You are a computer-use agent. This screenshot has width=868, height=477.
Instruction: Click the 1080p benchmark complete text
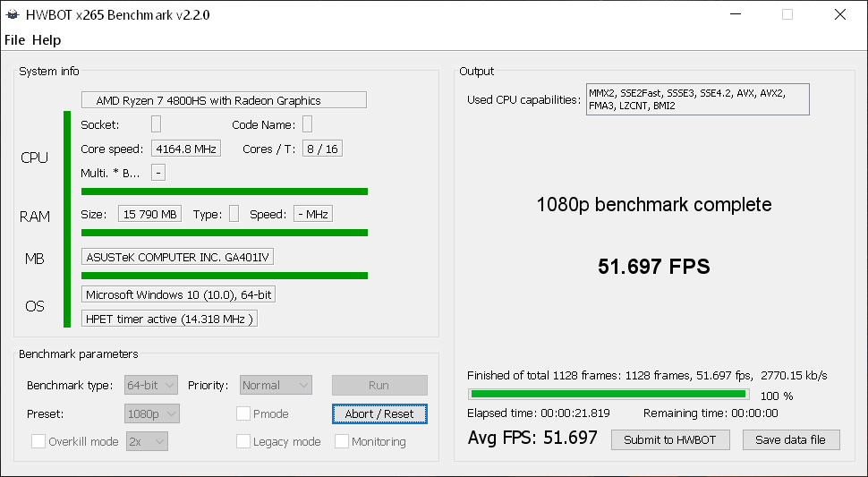[x=654, y=205]
